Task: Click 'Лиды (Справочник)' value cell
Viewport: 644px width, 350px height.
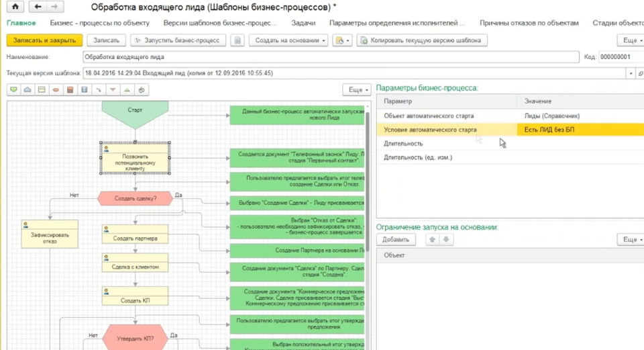Action: click(x=580, y=116)
